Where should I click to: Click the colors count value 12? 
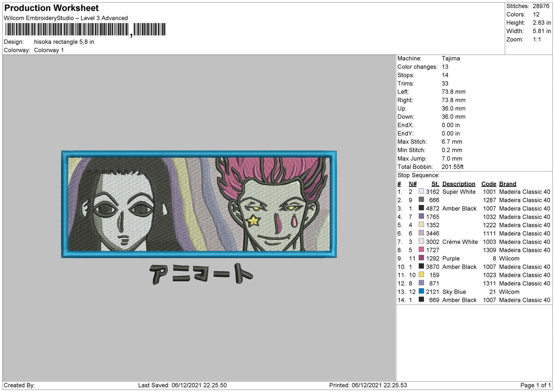536,15
